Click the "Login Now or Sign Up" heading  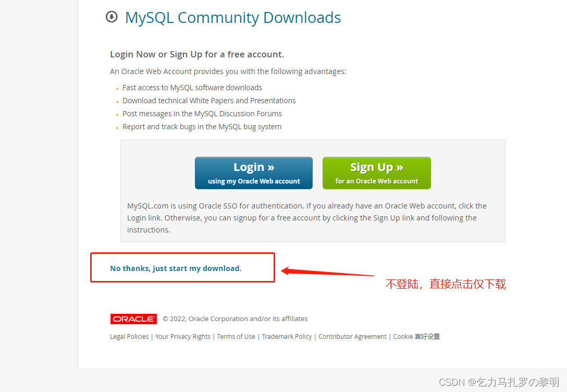tap(197, 54)
